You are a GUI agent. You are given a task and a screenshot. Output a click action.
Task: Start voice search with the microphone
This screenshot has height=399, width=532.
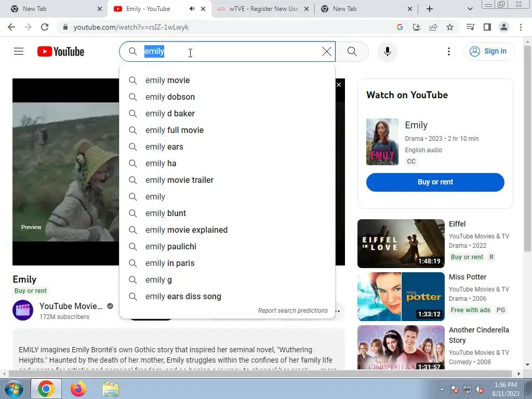pos(387,51)
